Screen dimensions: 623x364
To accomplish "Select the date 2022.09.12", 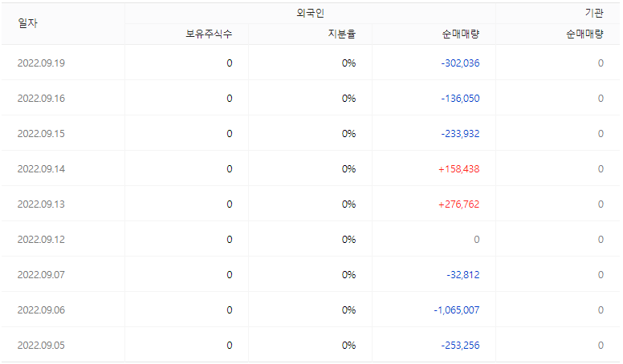I will [x=41, y=240].
